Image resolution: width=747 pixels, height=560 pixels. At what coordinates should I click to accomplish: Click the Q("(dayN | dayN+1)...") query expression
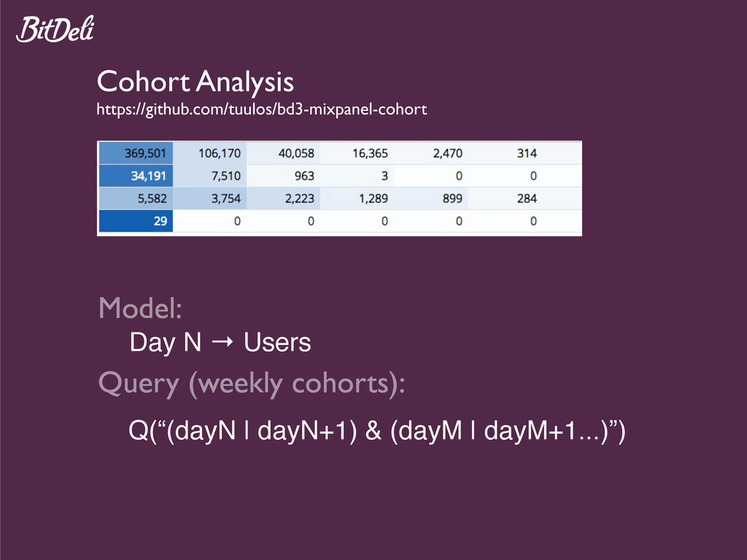tap(377, 431)
